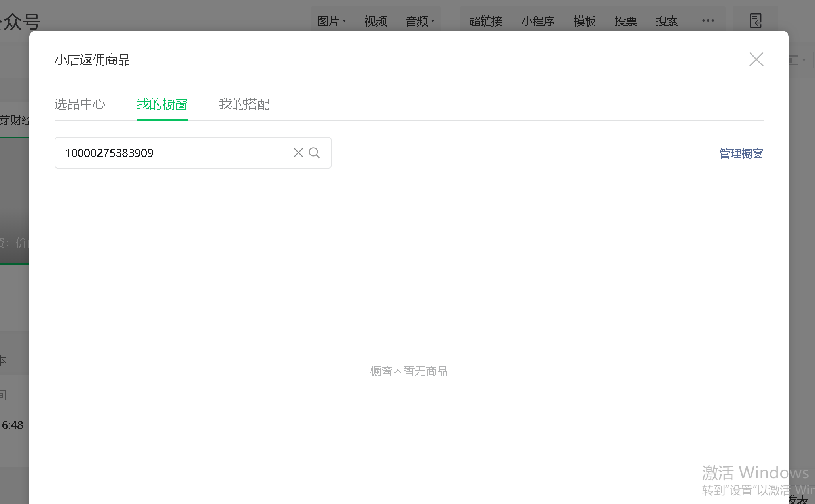Viewport: 815px width, 504px height.
Task: Close the 小店返佣商品 dialog
Action: point(756,60)
